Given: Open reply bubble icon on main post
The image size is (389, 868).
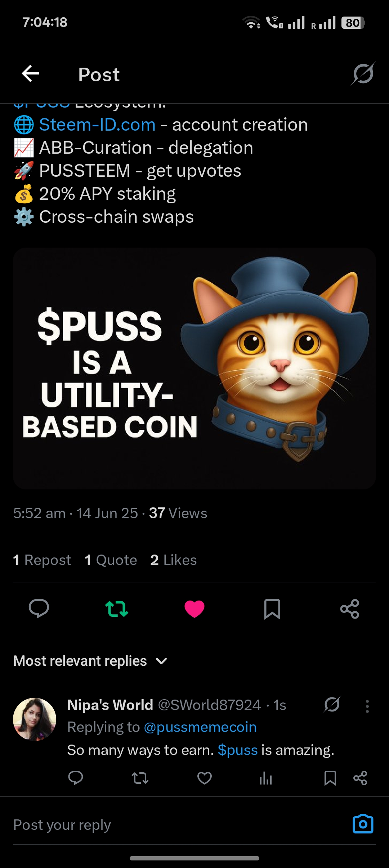Looking at the screenshot, I should [39, 609].
